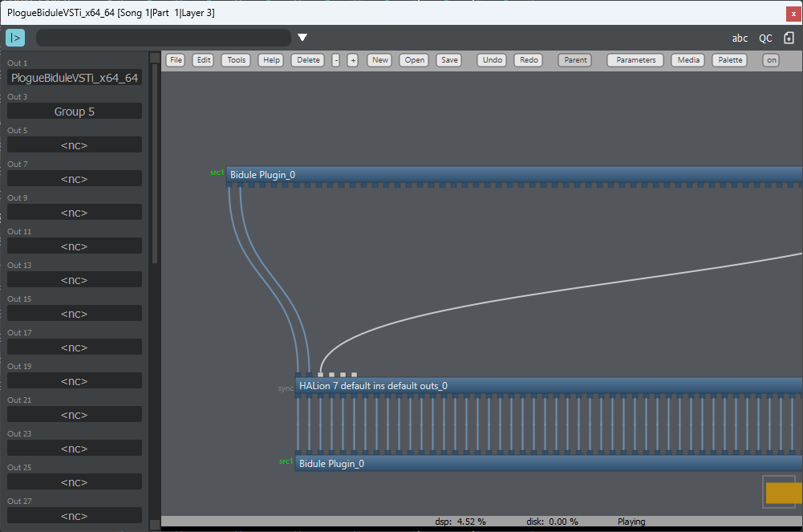Open the Out 11 <nc> output slot
The image size is (803, 532).
75,246
